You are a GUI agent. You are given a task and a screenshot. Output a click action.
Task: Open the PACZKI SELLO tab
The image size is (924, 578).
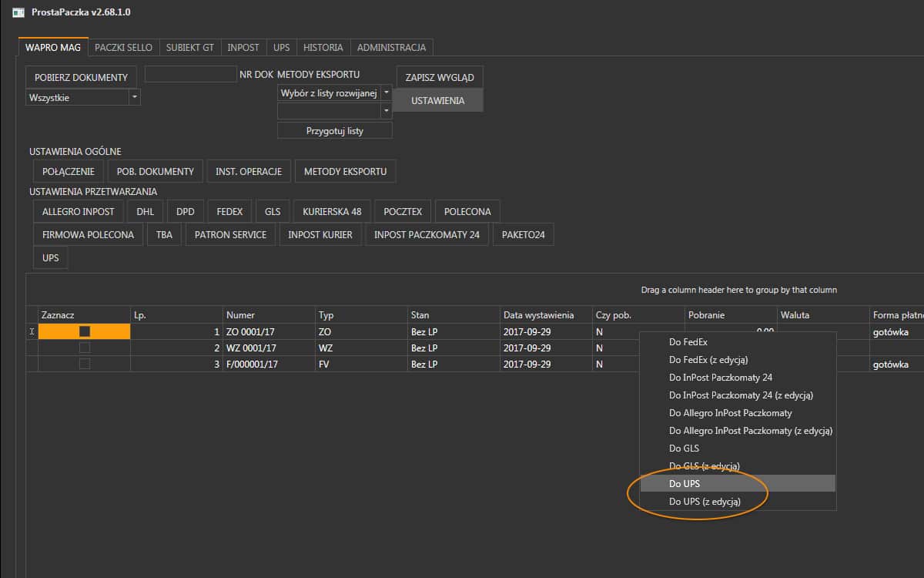(124, 47)
